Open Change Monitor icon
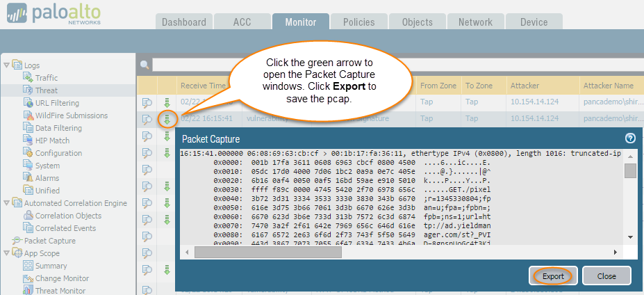 point(28,278)
